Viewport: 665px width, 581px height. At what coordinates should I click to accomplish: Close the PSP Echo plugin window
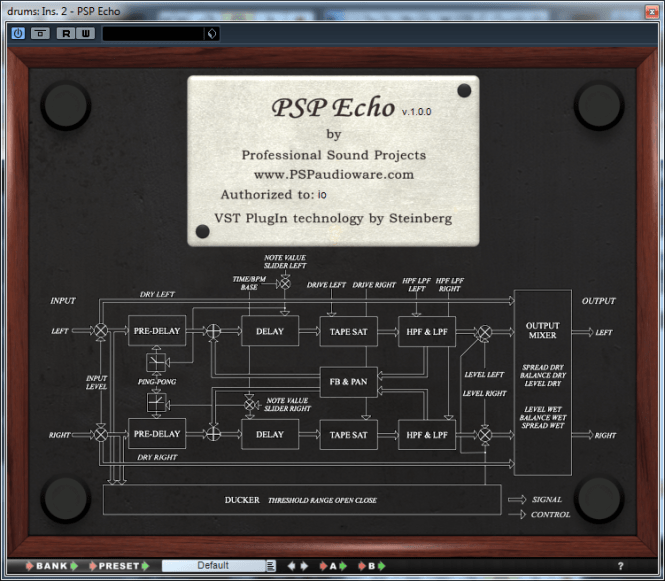pyautogui.click(x=652, y=11)
